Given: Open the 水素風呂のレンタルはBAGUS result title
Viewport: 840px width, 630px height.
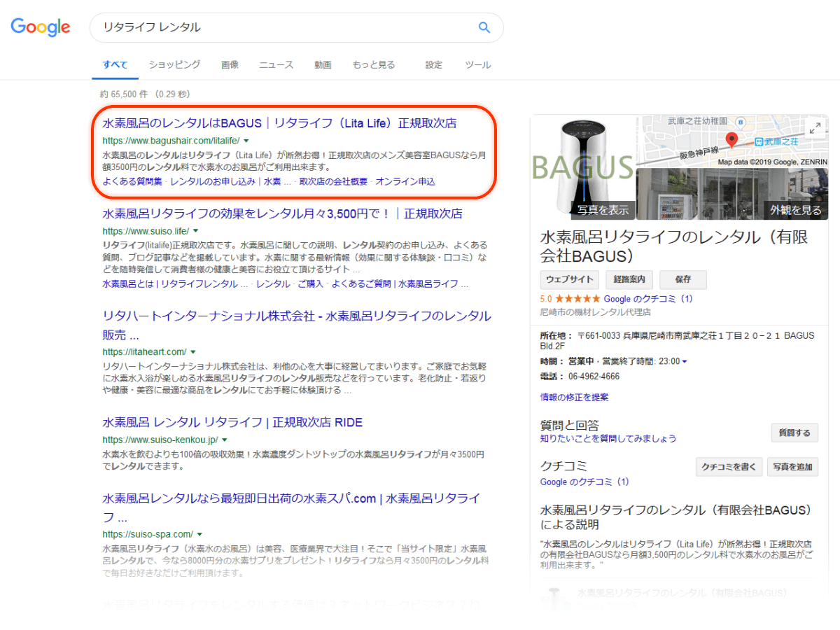Looking at the screenshot, I should (279, 123).
